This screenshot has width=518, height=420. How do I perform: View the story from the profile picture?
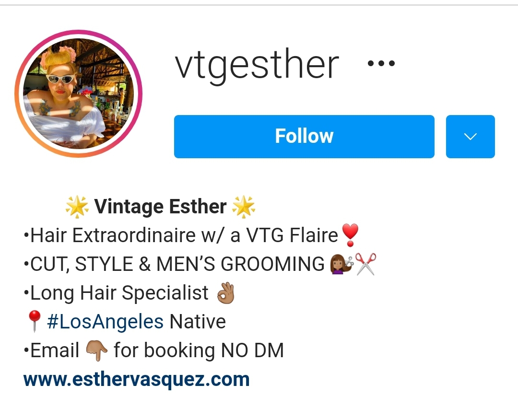[79, 94]
